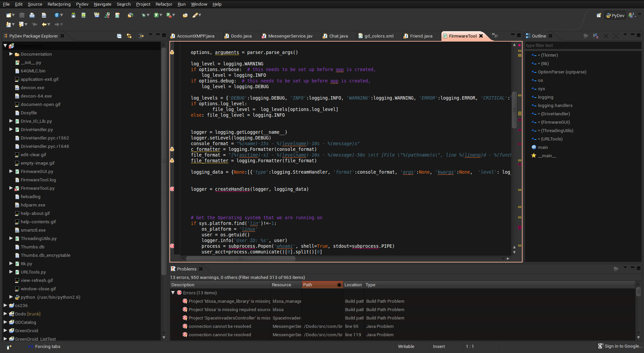Click the Outline filter text field

pyautogui.click(x=582, y=46)
